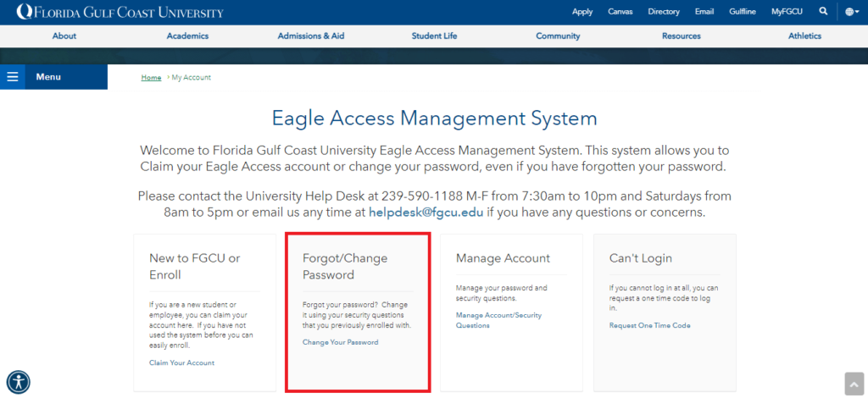Open Canvas from the top bar
Screen dimensions: 868x398
(620, 12)
